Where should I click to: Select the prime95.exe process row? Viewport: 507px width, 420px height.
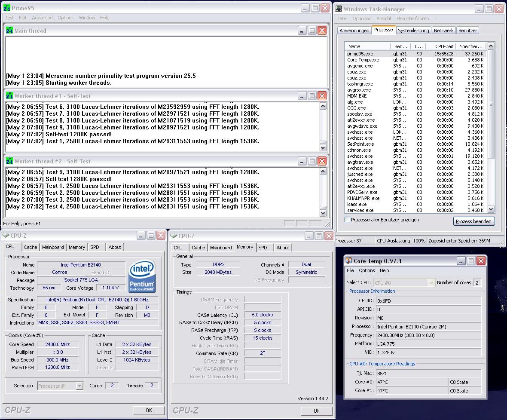[x=415, y=54]
